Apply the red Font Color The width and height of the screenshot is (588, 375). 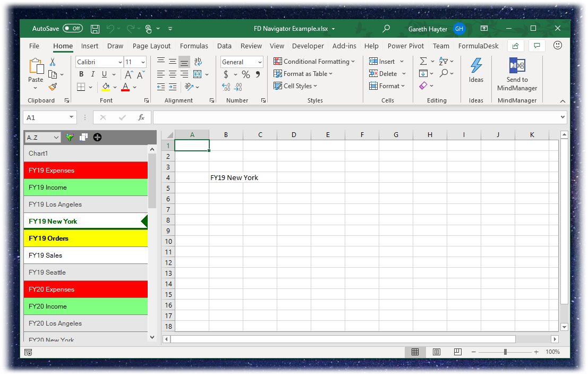126,87
